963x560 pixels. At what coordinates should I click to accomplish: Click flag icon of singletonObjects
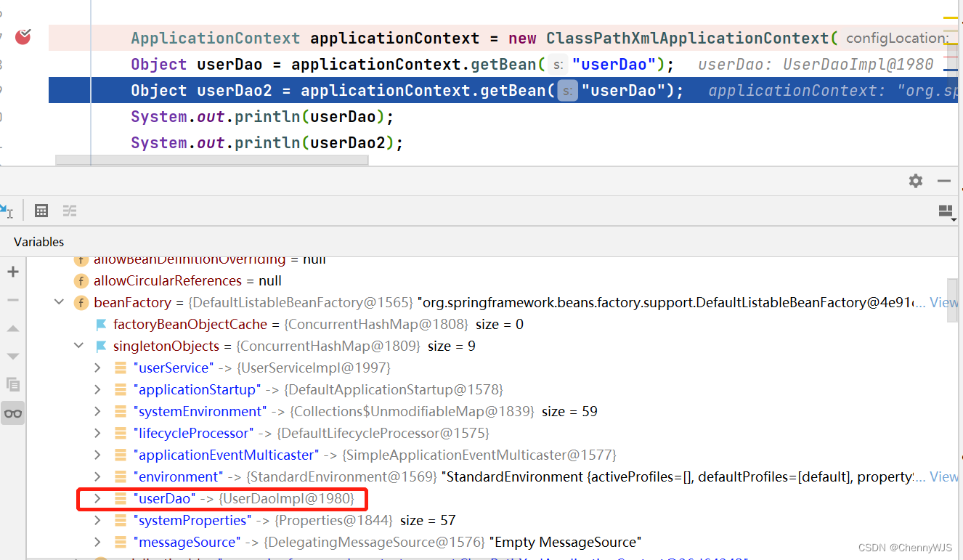[x=101, y=346]
